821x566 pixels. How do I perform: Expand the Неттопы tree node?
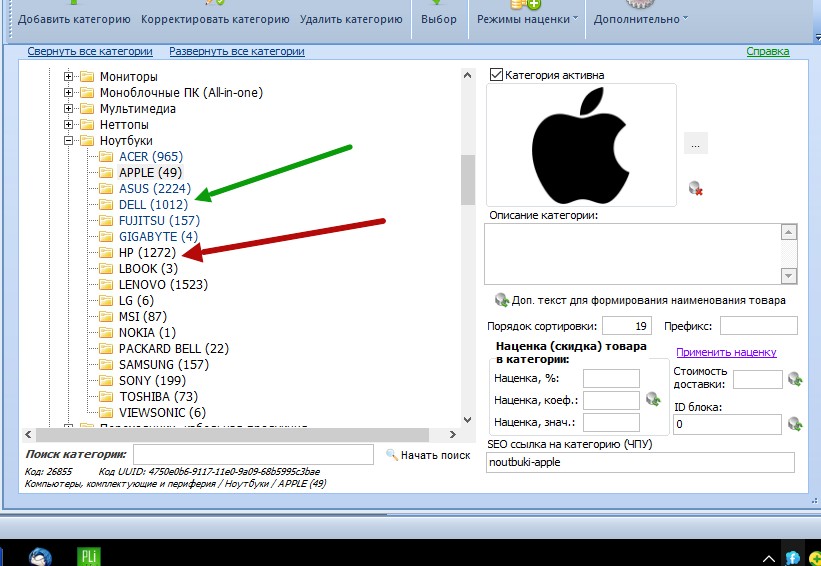(x=69, y=125)
